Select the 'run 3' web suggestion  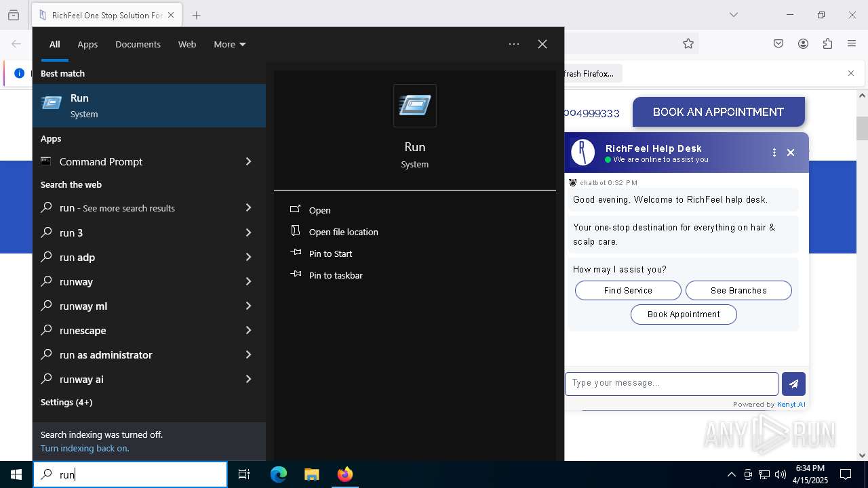click(149, 232)
